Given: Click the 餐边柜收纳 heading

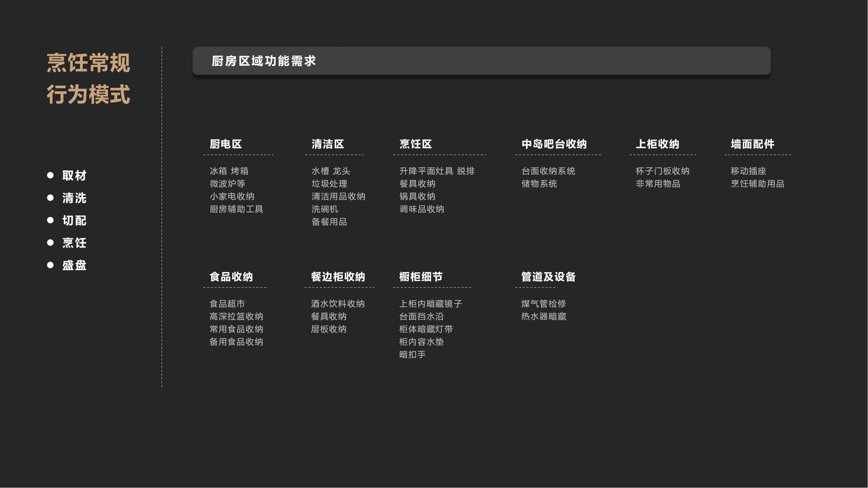Looking at the screenshot, I should 338,277.
